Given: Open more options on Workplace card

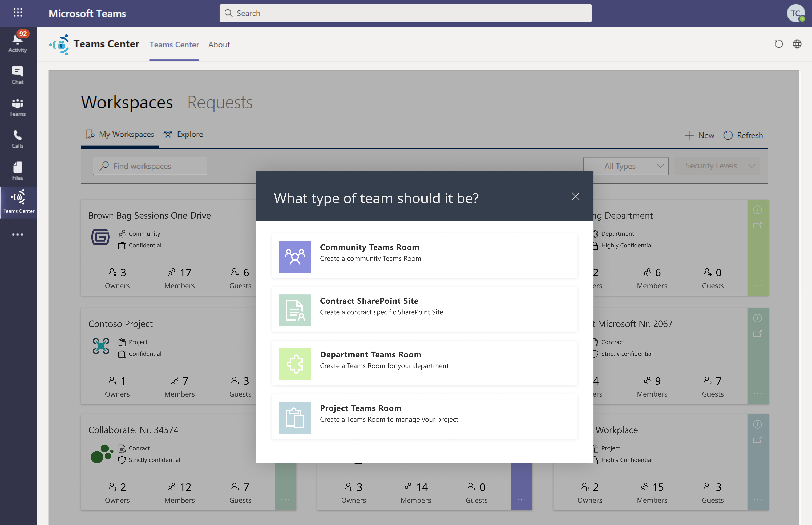Looking at the screenshot, I should coord(758,500).
